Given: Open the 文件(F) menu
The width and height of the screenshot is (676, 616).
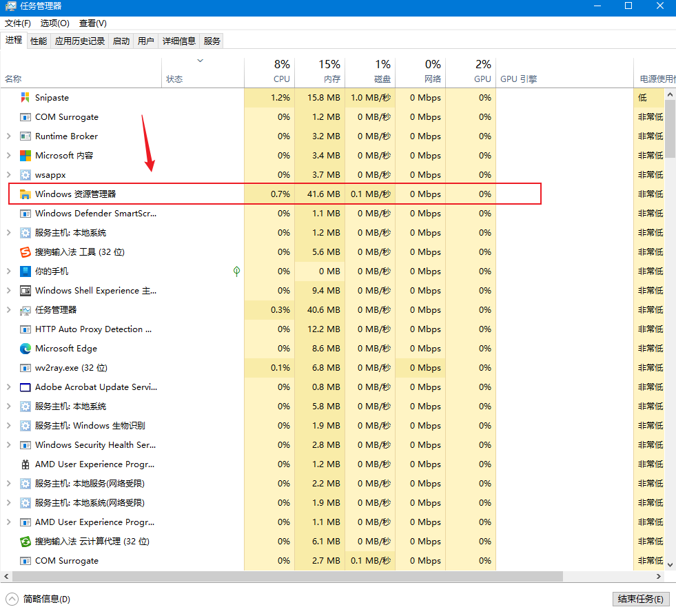Looking at the screenshot, I should pyautogui.click(x=18, y=23).
